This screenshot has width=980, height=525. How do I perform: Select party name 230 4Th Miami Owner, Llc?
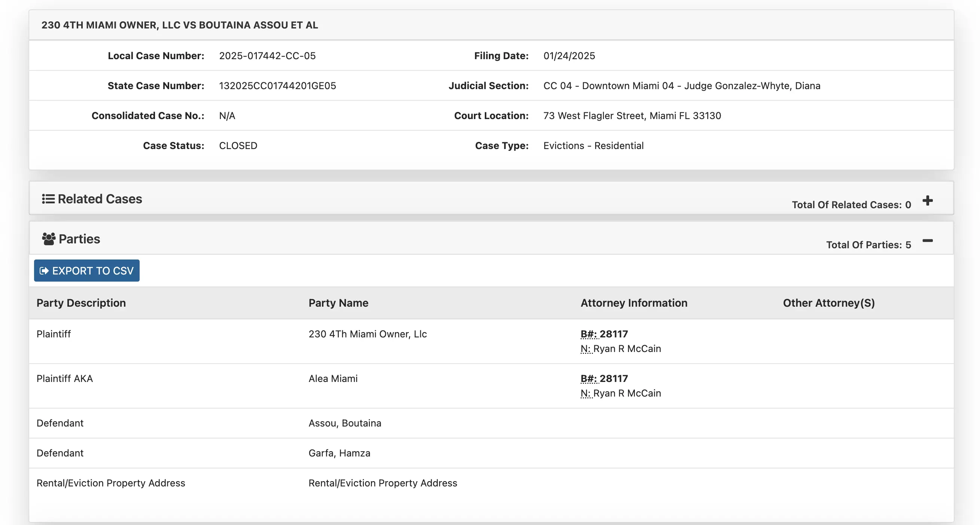[x=368, y=334]
